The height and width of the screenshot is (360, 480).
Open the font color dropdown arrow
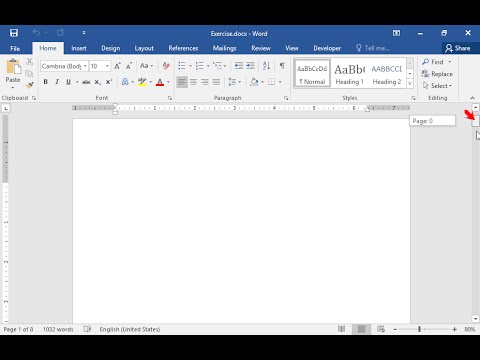(168, 82)
